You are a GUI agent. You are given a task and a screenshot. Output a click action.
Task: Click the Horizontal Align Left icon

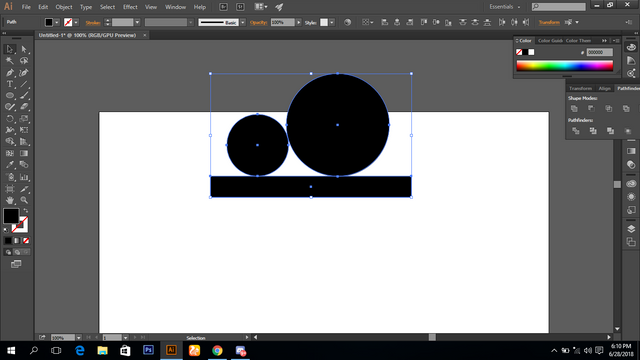coord(384,22)
